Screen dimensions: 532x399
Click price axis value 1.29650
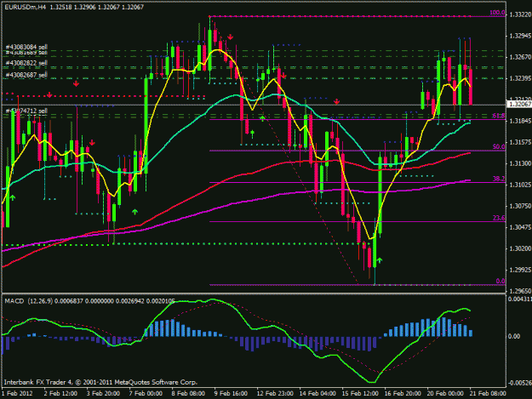click(x=520, y=291)
